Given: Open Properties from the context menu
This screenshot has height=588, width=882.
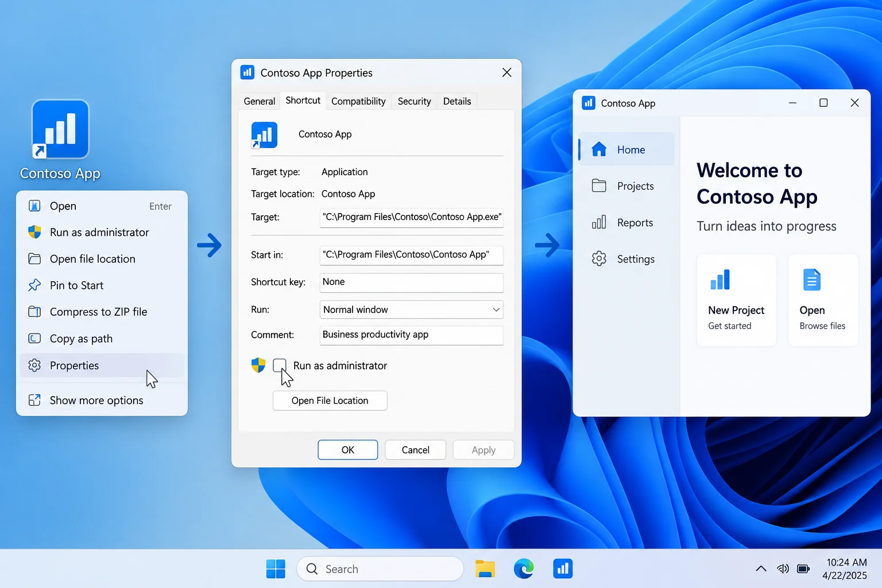Looking at the screenshot, I should (x=102, y=365).
